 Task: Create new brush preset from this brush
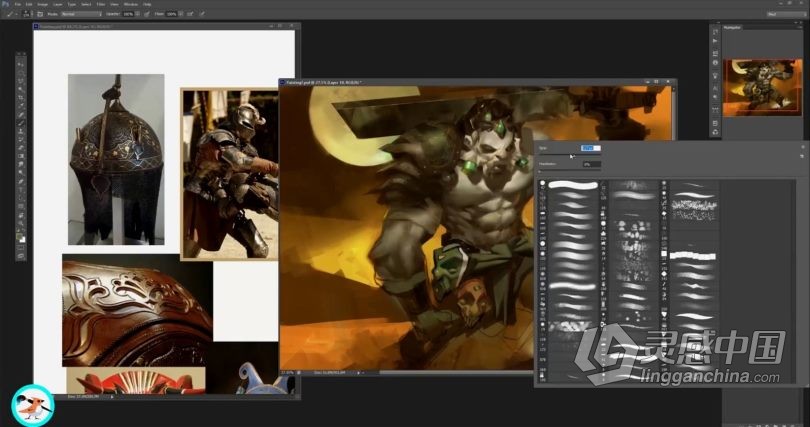tap(803, 156)
